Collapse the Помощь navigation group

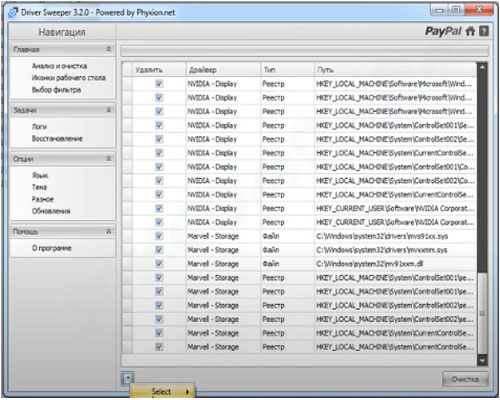tap(109, 231)
